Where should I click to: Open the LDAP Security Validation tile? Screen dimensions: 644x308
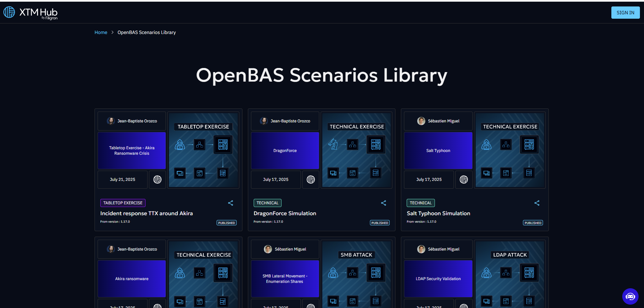point(438,279)
